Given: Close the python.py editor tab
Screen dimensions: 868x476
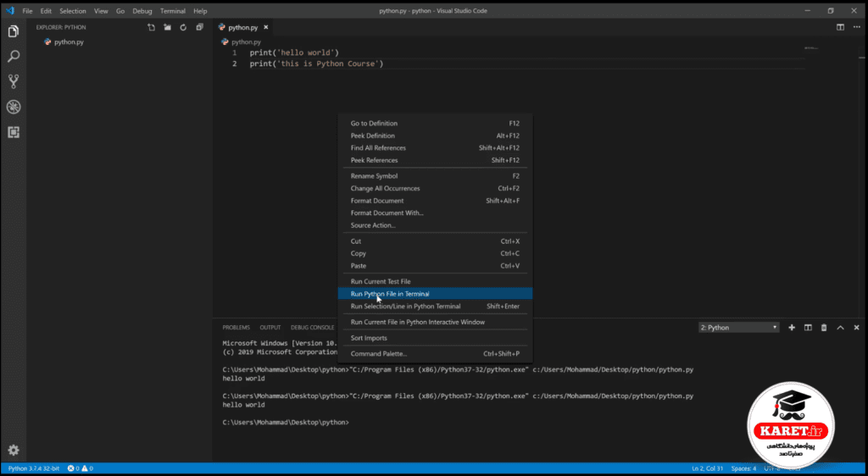Looking at the screenshot, I should tap(265, 27).
